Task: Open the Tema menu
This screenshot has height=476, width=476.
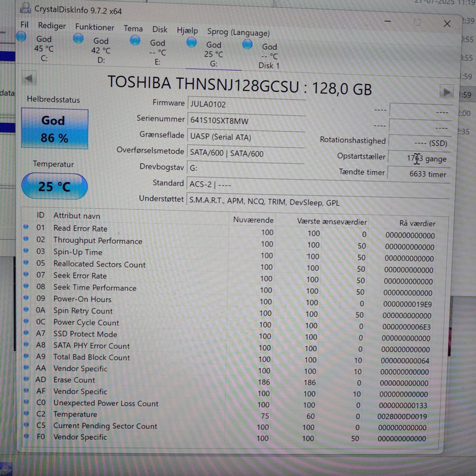Action: pos(133,29)
